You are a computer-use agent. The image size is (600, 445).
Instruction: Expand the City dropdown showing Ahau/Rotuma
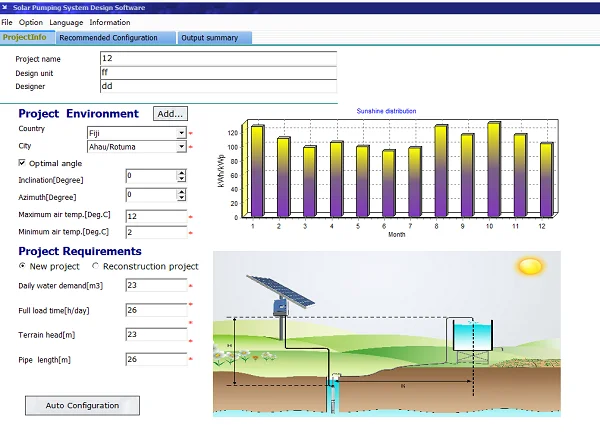[x=181, y=147]
